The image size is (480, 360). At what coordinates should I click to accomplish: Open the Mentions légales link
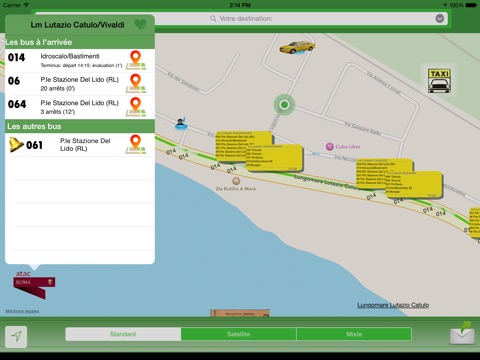pos(22,311)
